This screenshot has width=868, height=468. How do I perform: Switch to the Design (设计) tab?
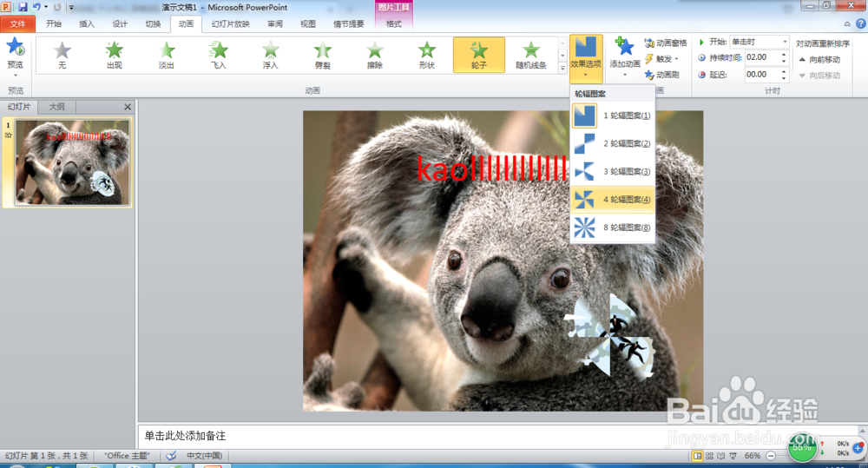(120, 23)
